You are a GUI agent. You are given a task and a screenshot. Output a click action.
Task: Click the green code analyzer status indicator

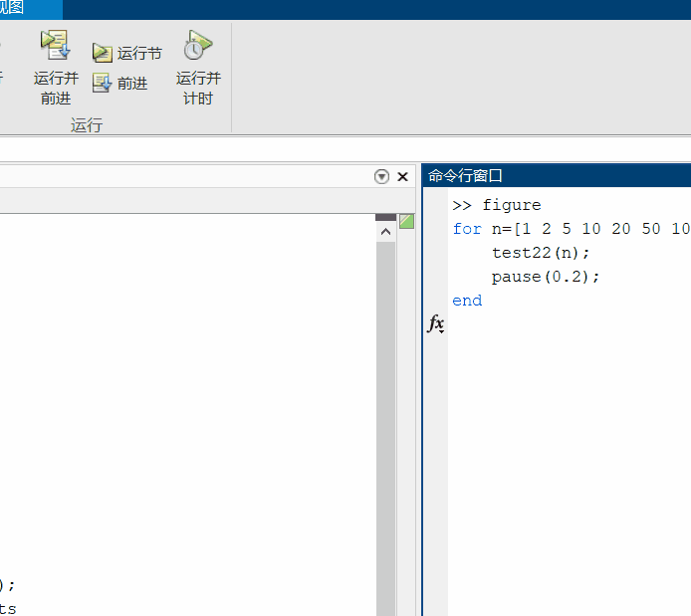[x=406, y=222]
